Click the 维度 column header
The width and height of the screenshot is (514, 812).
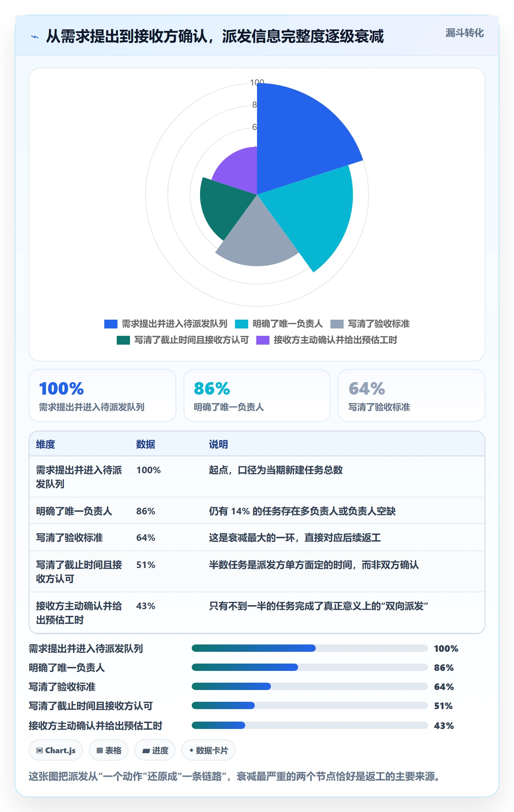(46, 444)
